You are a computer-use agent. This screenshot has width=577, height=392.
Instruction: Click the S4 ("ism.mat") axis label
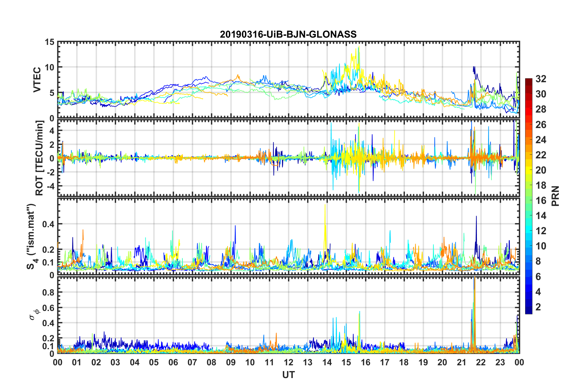(32, 237)
